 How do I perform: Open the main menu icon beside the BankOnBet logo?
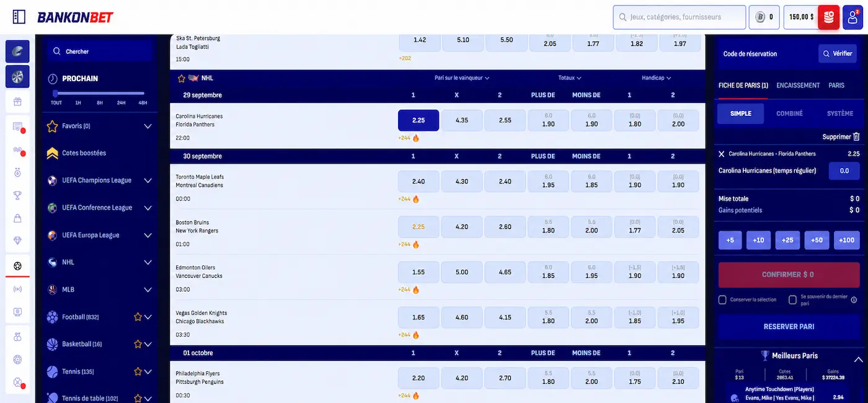tap(19, 17)
